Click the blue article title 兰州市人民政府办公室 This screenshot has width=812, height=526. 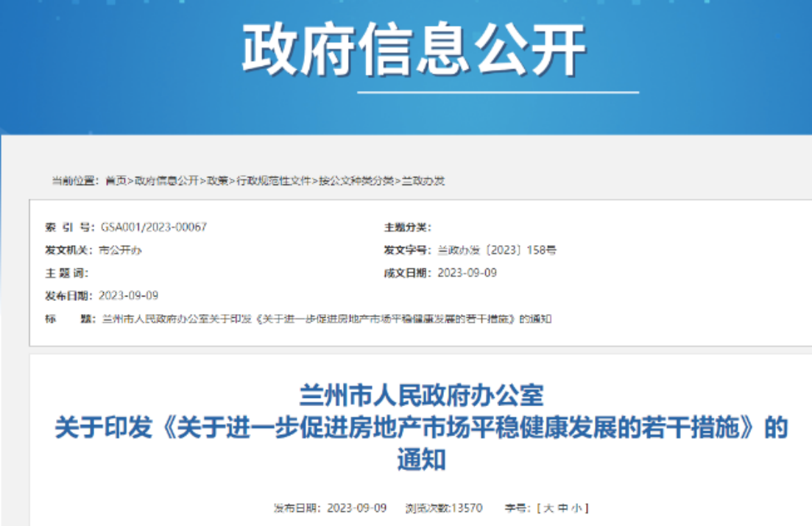point(421,396)
